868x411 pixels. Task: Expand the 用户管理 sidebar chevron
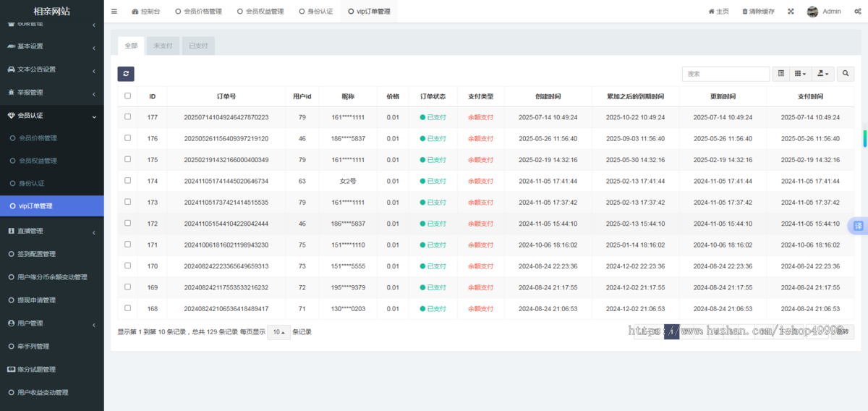pyautogui.click(x=94, y=324)
